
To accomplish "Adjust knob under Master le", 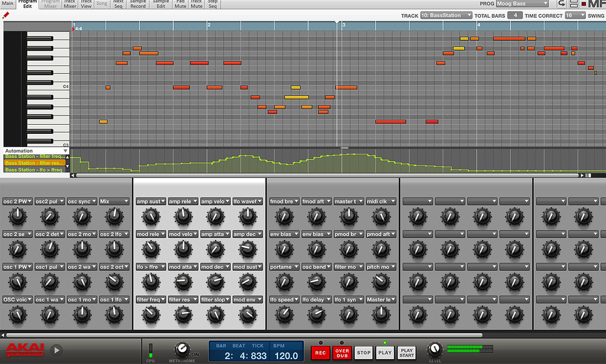I will click(x=381, y=315).
